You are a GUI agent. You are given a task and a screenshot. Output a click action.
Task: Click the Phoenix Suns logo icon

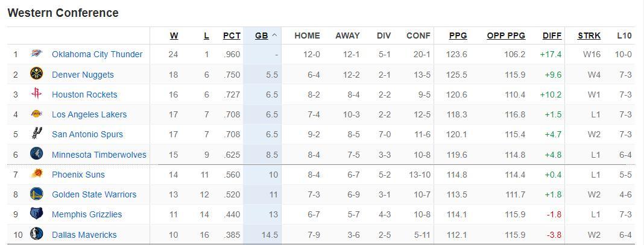click(x=36, y=174)
